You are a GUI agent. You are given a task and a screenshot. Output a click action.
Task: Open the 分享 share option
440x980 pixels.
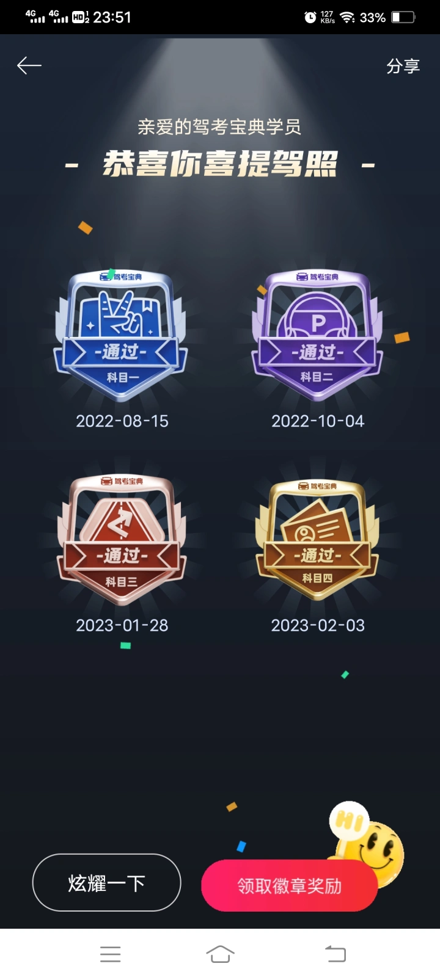[x=403, y=66]
